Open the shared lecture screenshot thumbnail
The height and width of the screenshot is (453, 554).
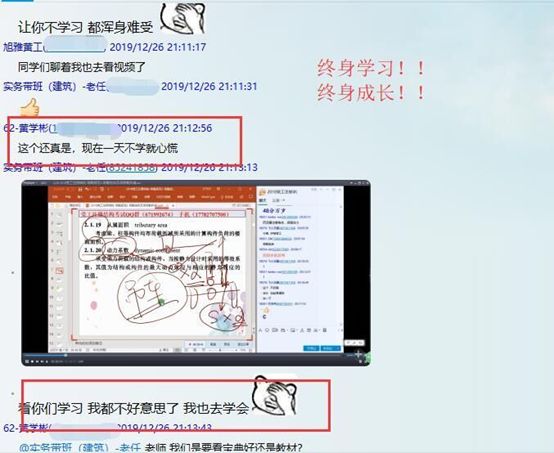pyautogui.click(x=196, y=273)
